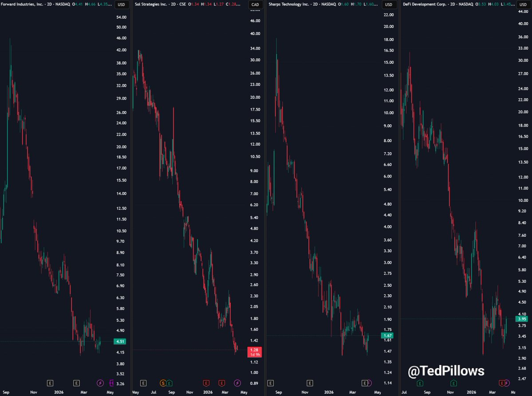The image size is (532, 396).
Task: Click the gray E earnings marker near Mar on Forward Industries chart
Action: point(76,383)
